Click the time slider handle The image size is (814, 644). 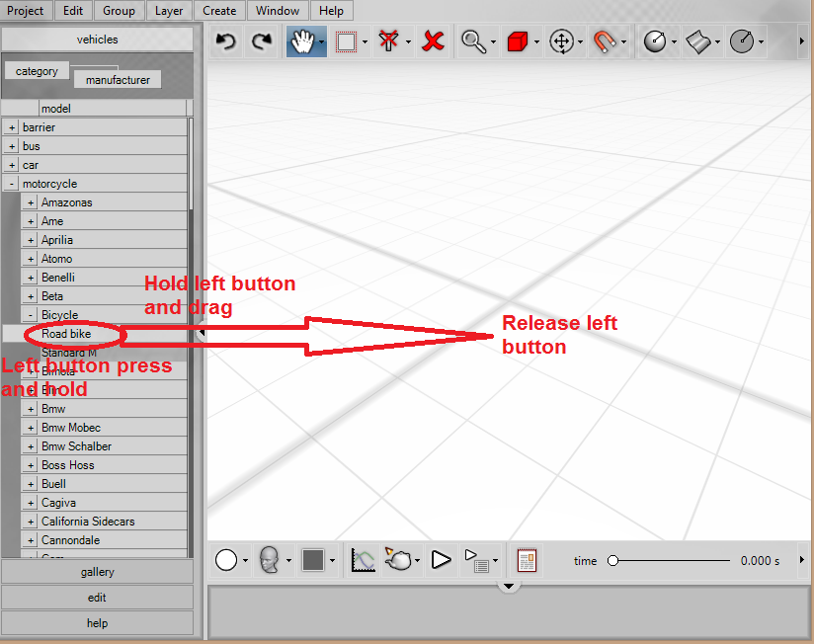[x=613, y=560]
